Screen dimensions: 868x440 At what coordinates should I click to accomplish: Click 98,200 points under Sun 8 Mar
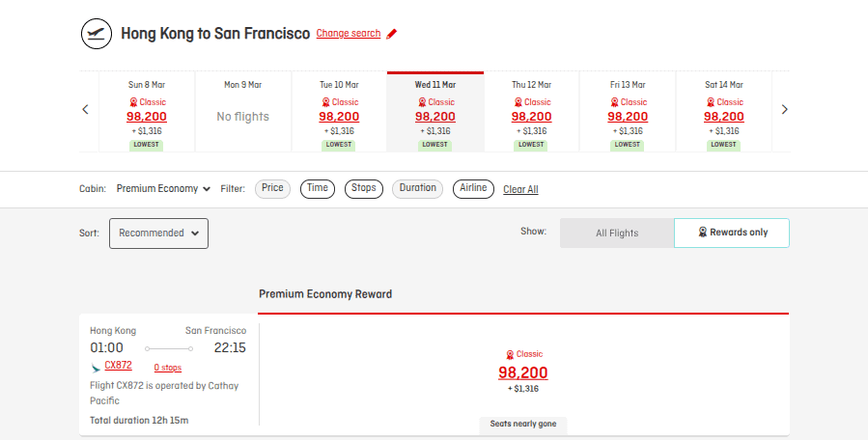tap(147, 117)
